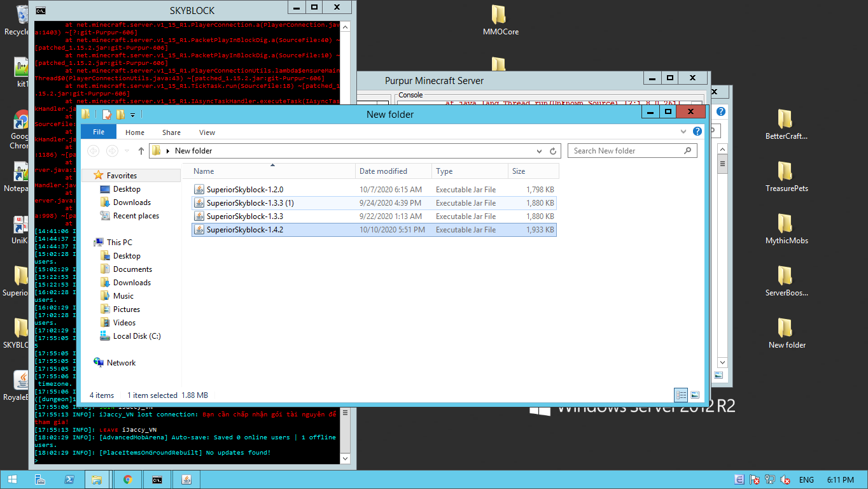Viewport: 868px width, 489px height.
Task: Launch PowerShell from the taskbar
Action: point(69,479)
